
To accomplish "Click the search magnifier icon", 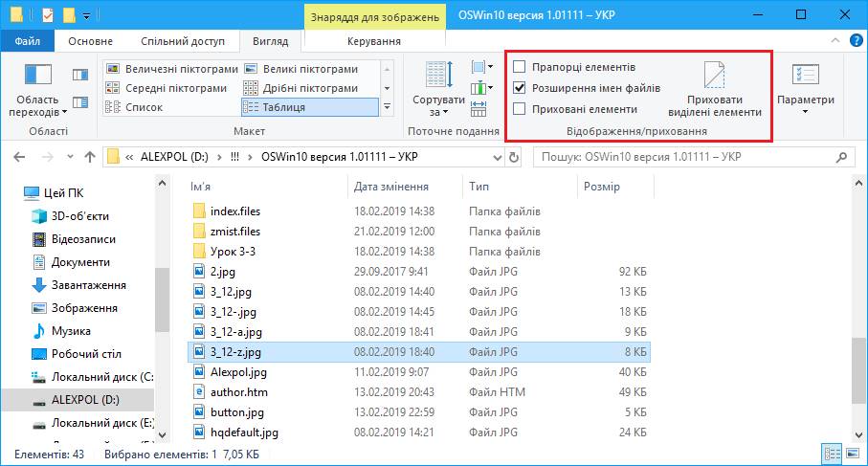I will pos(841,157).
